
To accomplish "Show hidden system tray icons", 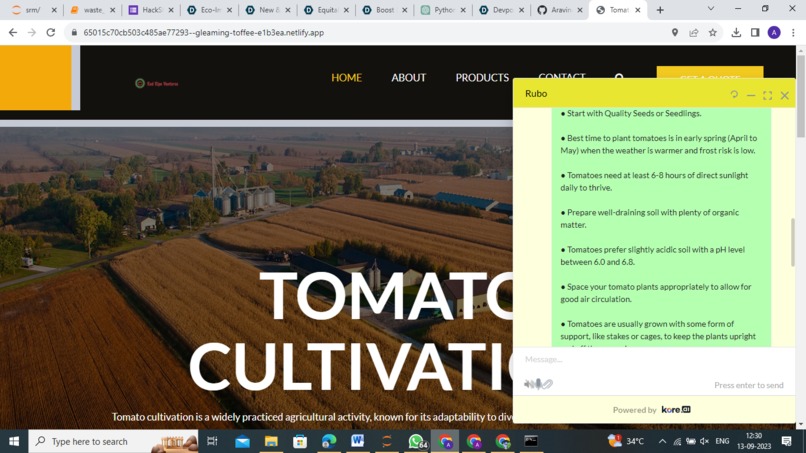I will tap(662, 441).
